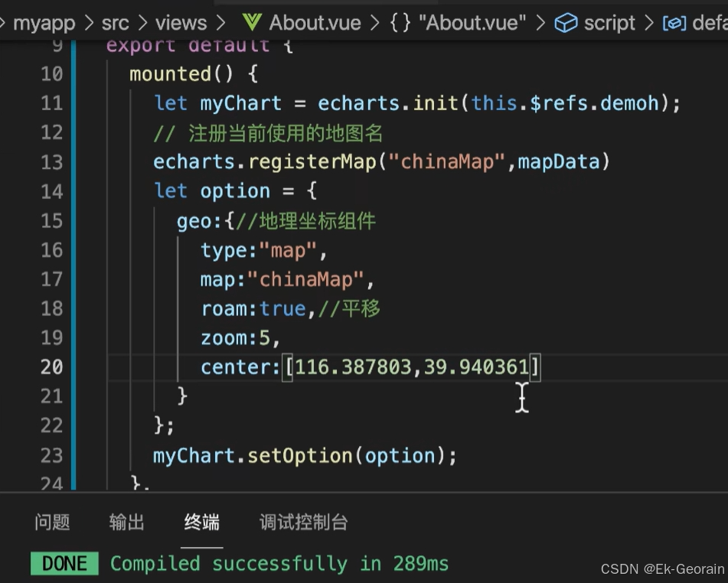Switch to the 输出 (Output) tab
The width and height of the screenshot is (728, 583).
(x=126, y=522)
